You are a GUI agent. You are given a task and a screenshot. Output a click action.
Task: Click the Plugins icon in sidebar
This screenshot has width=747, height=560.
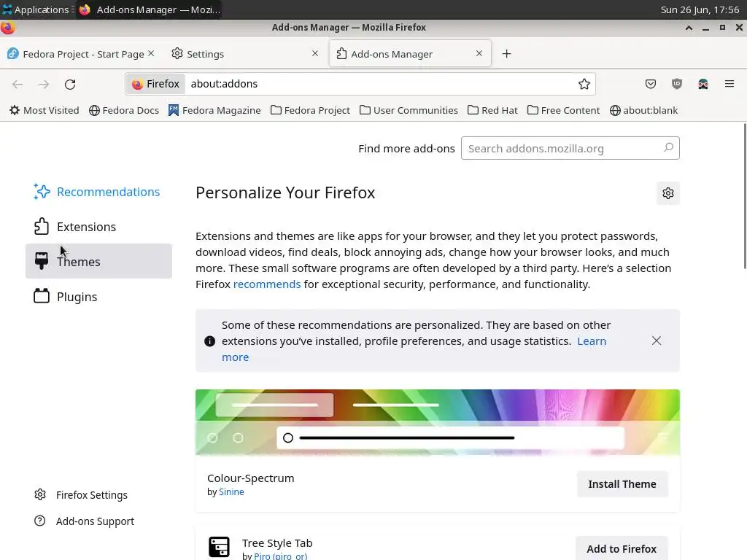pos(42,296)
